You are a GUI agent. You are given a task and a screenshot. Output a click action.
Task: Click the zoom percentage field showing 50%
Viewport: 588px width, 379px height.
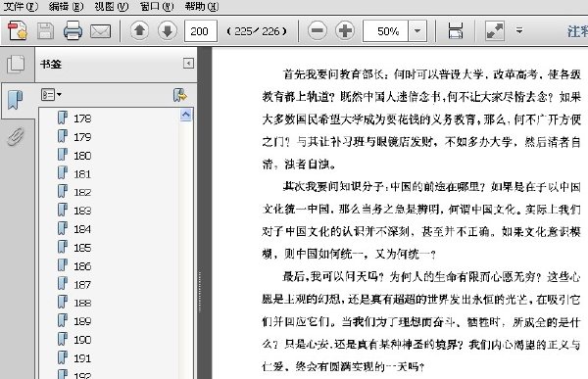[385, 30]
